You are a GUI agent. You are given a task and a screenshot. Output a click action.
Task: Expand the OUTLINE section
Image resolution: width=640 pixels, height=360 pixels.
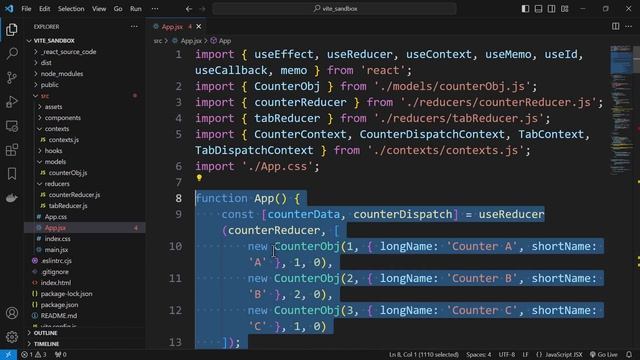[x=85, y=333]
